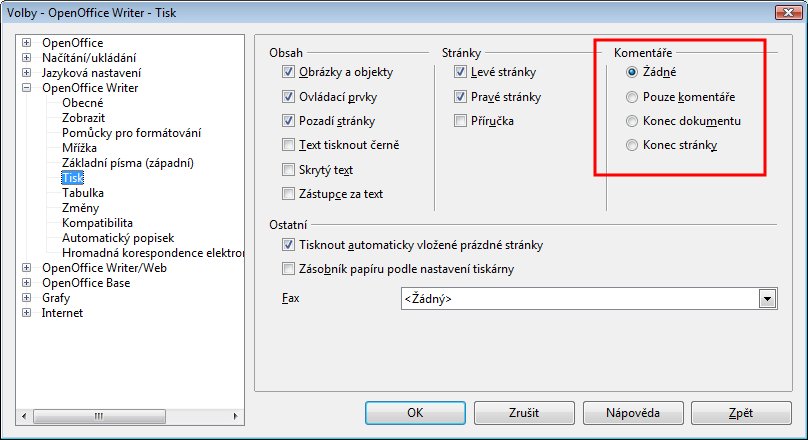
Task: Select Hromadná korespondence tree item
Action: pos(153,253)
